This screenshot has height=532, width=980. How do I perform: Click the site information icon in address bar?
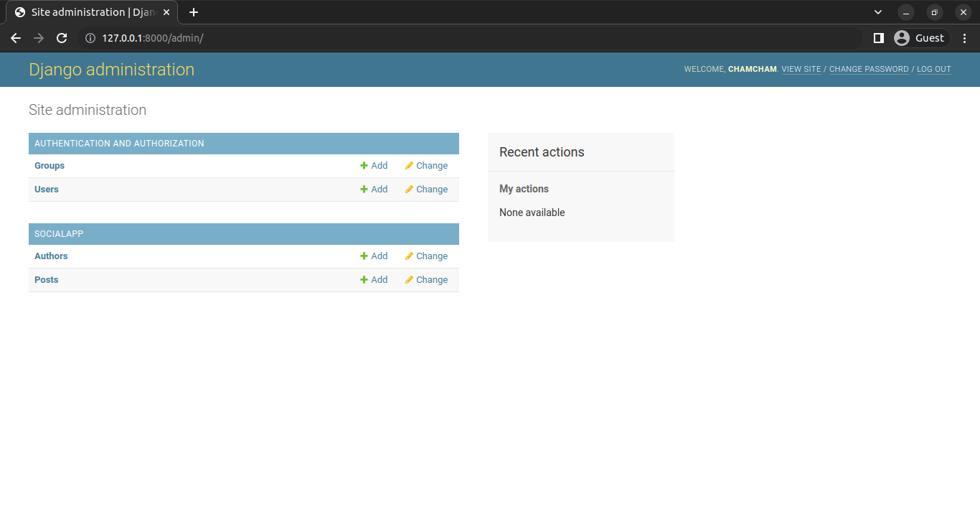tap(90, 38)
